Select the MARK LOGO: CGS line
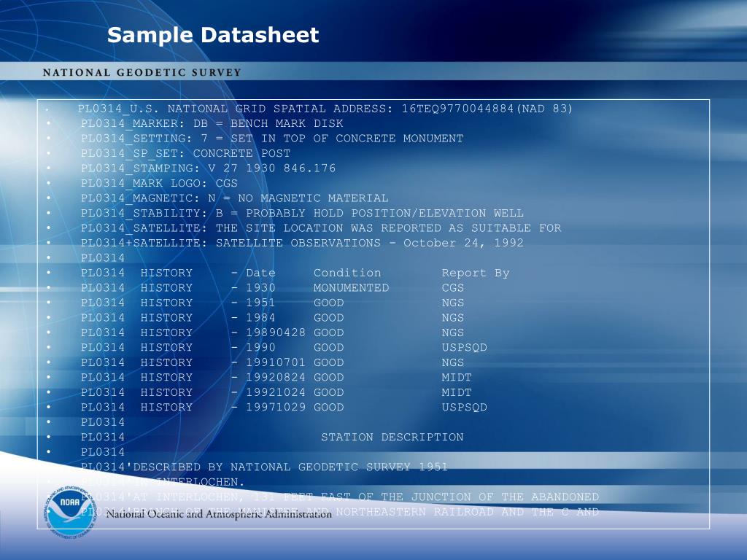 coord(159,183)
